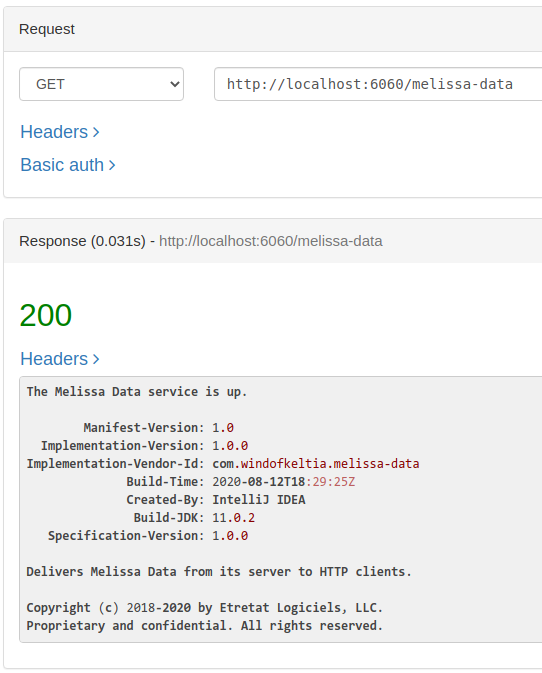Focus the request URL input field
542x673 pixels.
[x=378, y=84]
